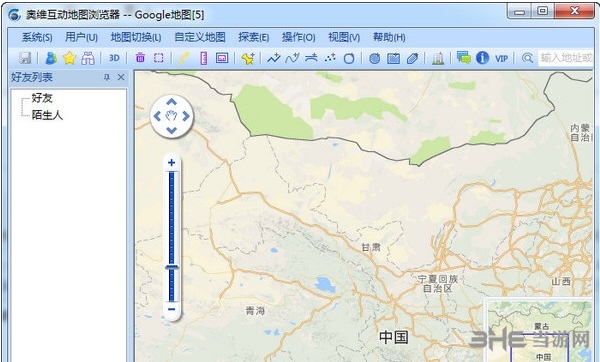This screenshot has width=600, height=362.
Task: Click the 中国 label on main map
Action: [394, 337]
